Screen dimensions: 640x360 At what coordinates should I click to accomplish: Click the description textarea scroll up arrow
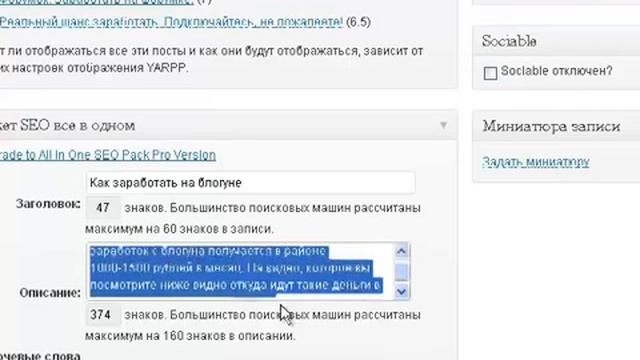(401, 251)
